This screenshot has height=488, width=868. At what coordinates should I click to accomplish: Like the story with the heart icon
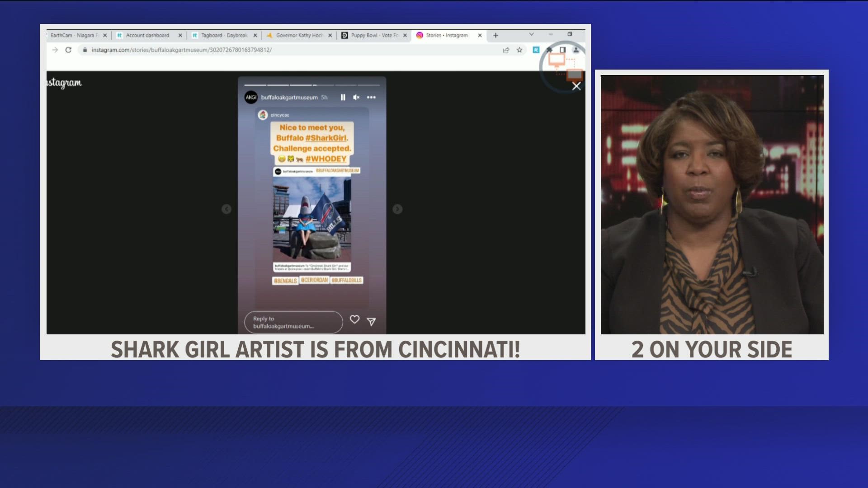click(x=354, y=319)
